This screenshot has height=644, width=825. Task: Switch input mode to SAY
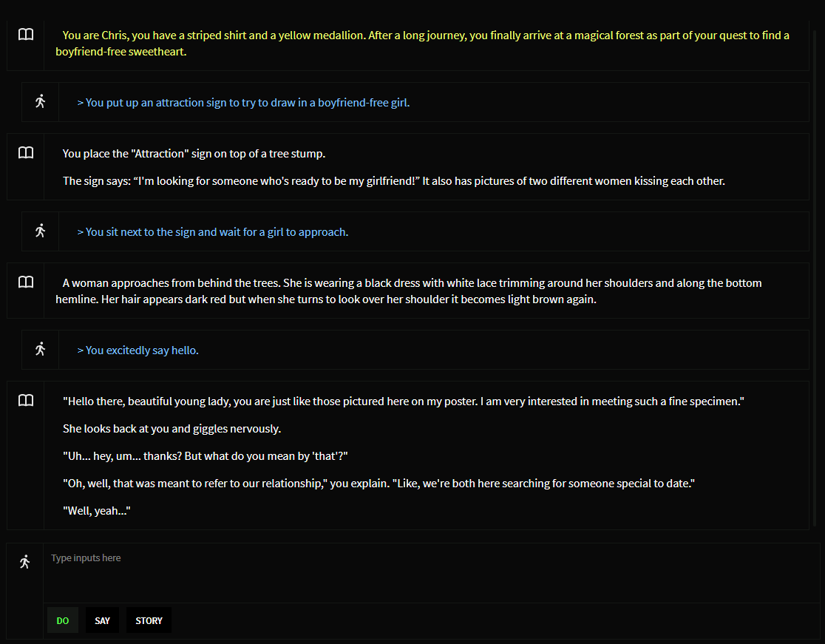click(102, 620)
